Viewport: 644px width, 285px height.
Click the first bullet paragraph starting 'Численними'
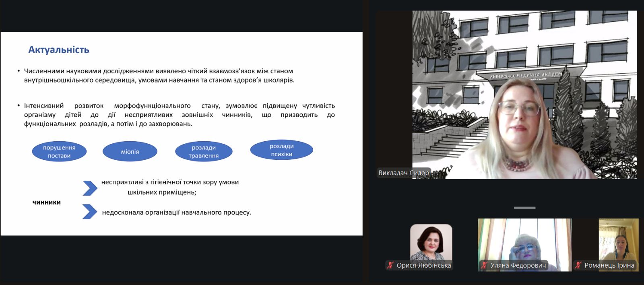tap(159, 75)
